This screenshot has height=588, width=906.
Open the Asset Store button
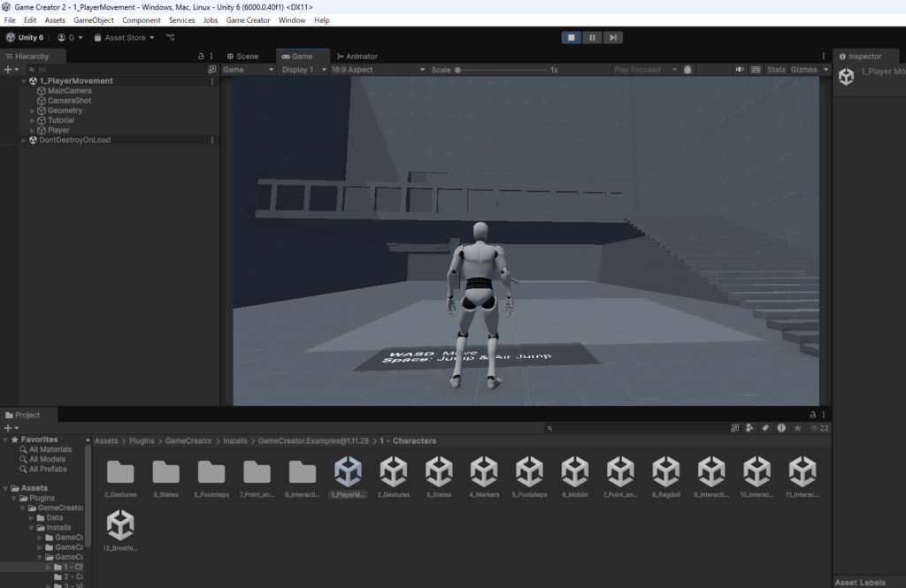[x=124, y=37]
